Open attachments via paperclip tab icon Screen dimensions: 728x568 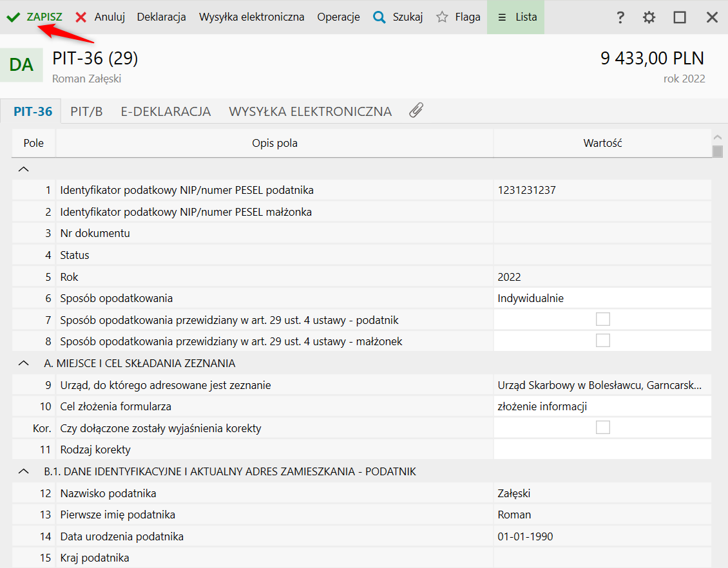416,111
